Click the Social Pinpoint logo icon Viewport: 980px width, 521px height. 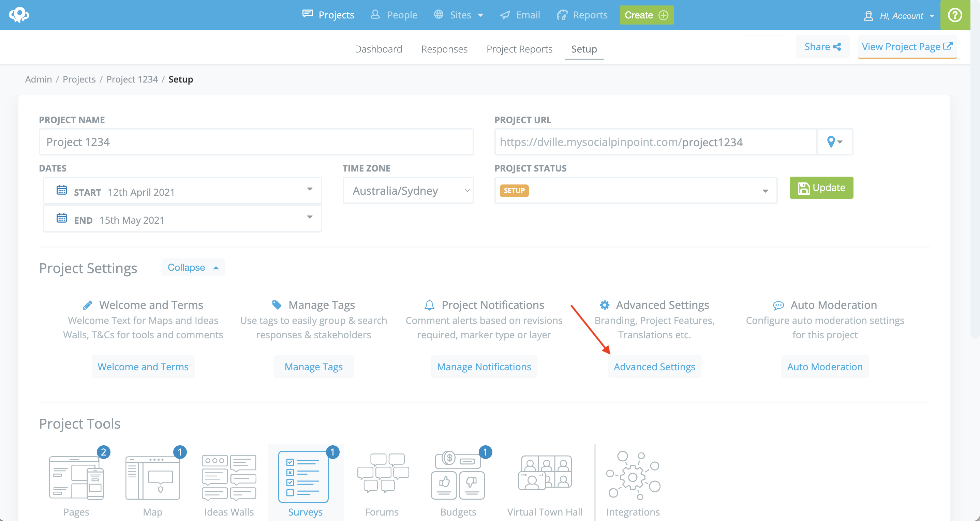click(19, 15)
